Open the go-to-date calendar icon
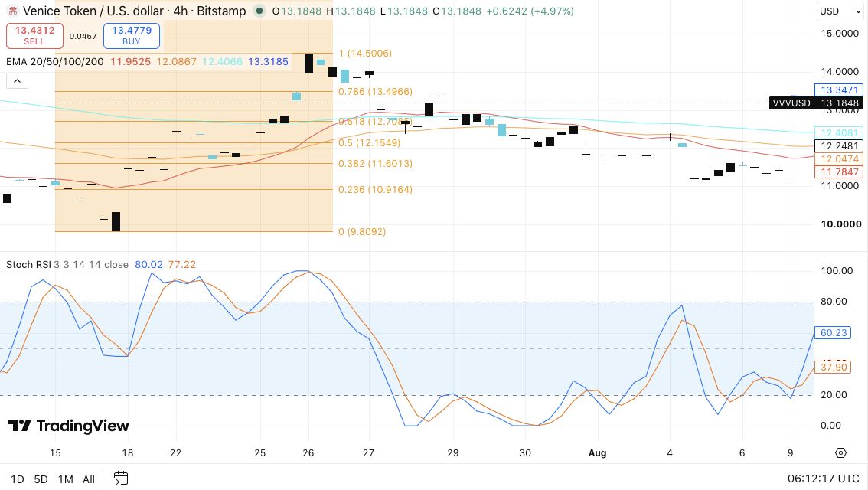This screenshot has height=490, width=868. (120, 479)
